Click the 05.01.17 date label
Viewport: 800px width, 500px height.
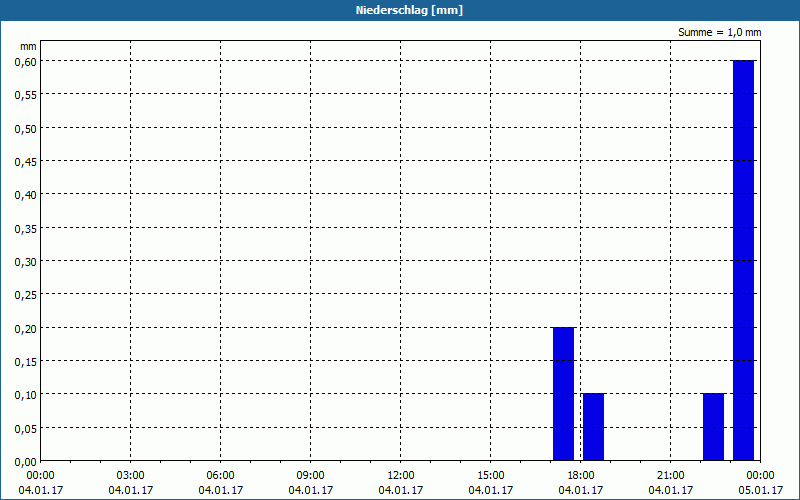(761, 490)
